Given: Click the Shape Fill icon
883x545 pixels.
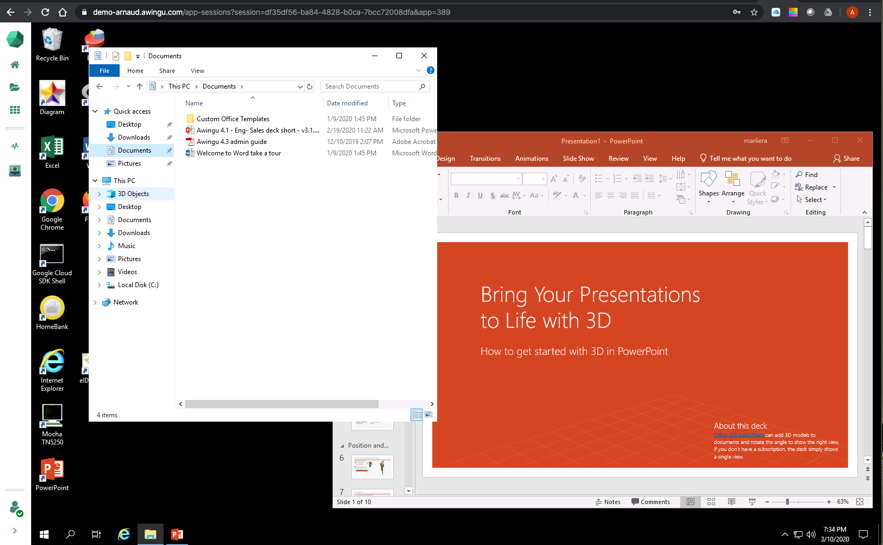Looking at the screenshot, I should click(776, 174).
